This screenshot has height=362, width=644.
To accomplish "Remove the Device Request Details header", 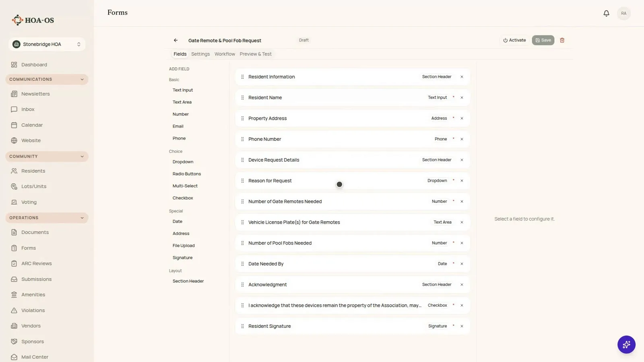I will click(462, 160).
